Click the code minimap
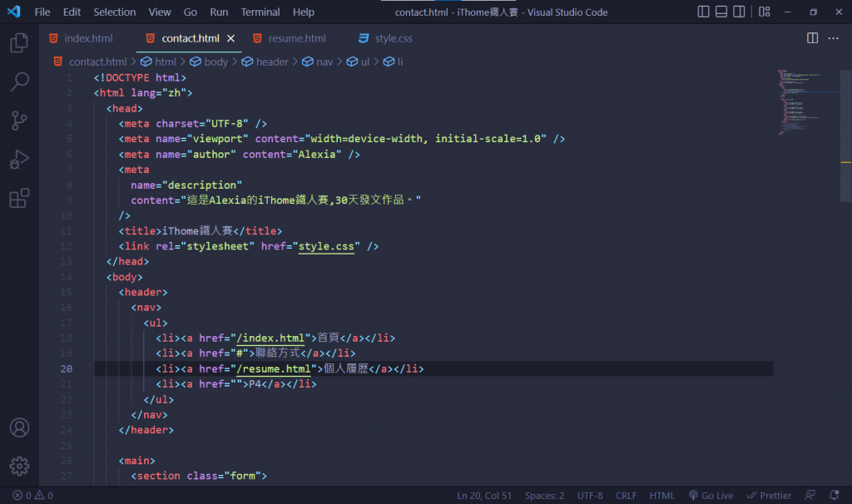This screenshot has width=852, height=504. pos(807,102)
